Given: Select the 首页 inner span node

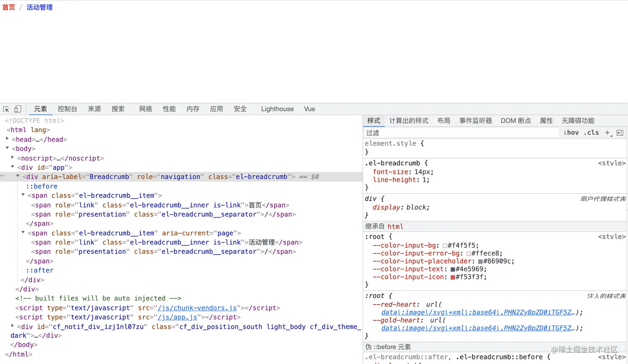Looking at the screenshot, I should [160, 205].
